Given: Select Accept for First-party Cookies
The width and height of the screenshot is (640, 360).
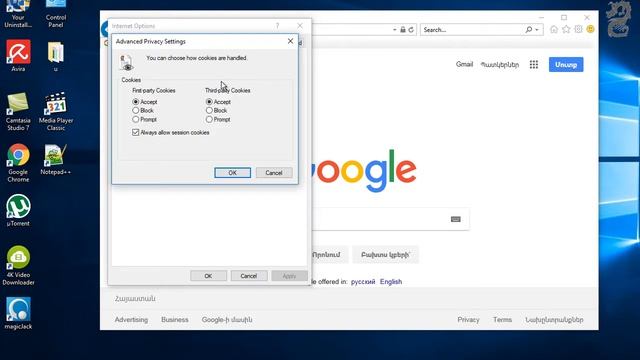Looking at the screenshot, I should [136, 102].
